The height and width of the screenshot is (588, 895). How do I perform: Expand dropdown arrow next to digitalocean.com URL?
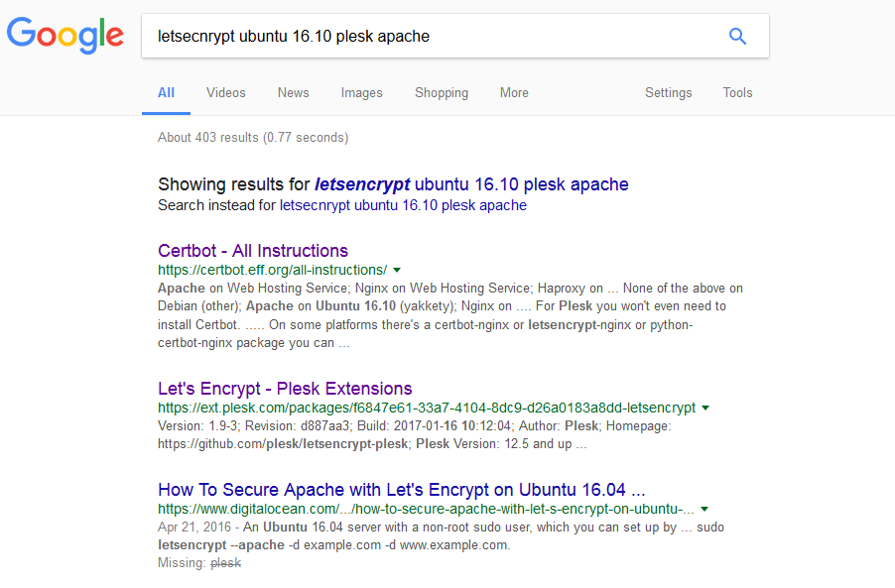tap(704, 509)
